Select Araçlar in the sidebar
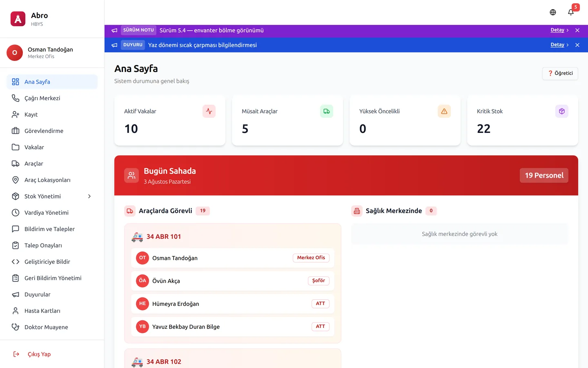 (52, 164)
